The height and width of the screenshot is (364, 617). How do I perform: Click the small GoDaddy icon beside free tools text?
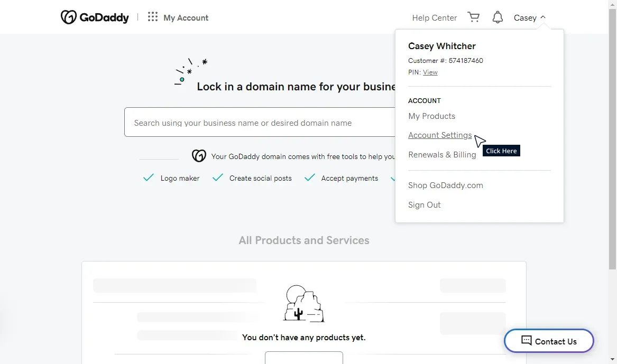pos(199,156)
